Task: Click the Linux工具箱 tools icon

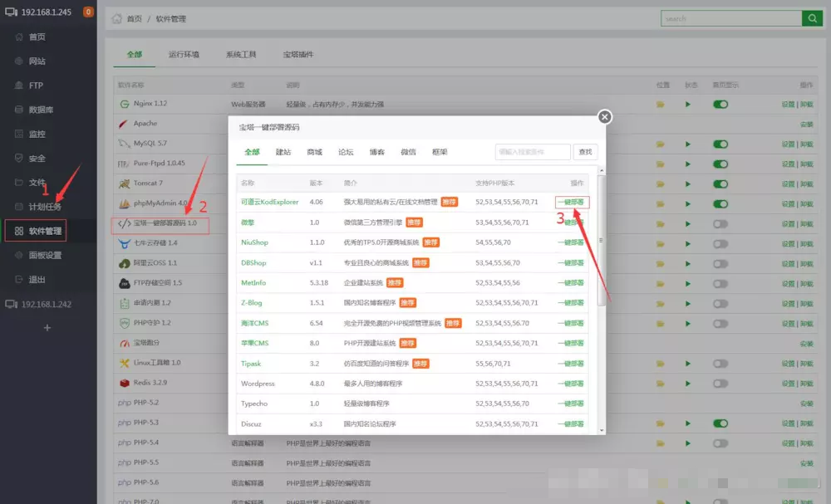Action: pyautogui.click(x=125, y=363)
